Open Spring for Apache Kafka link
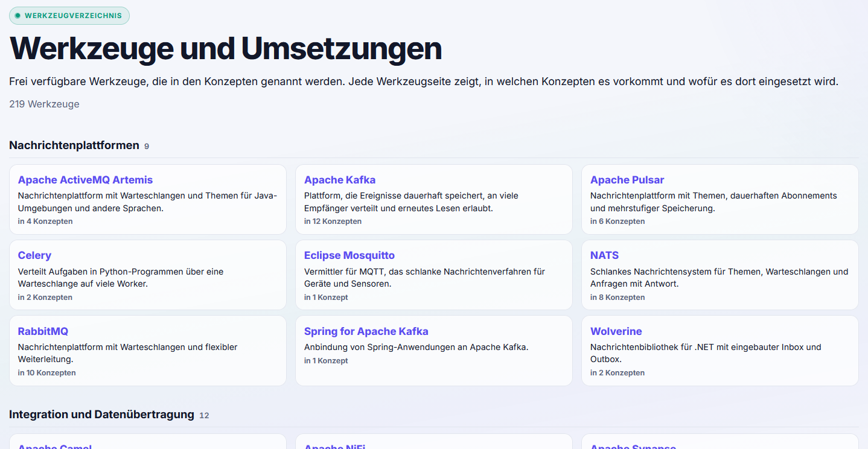The image size is (868, 449). tap(366, 331)
